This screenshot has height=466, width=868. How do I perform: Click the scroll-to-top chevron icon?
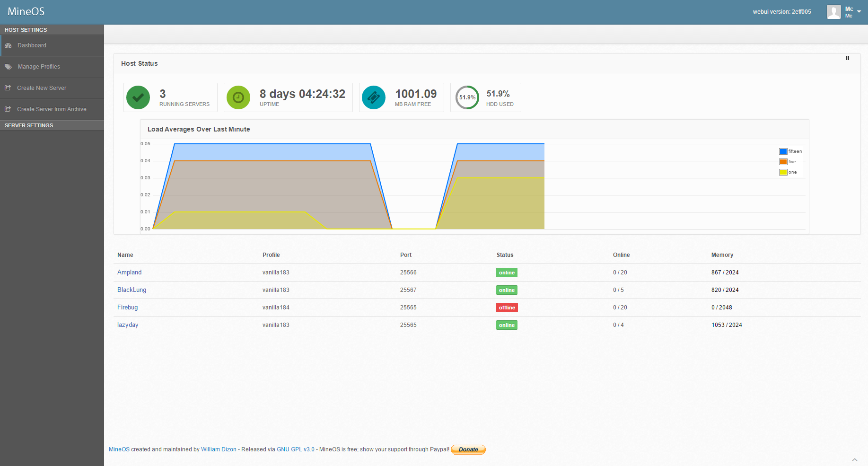pos(855,459)
